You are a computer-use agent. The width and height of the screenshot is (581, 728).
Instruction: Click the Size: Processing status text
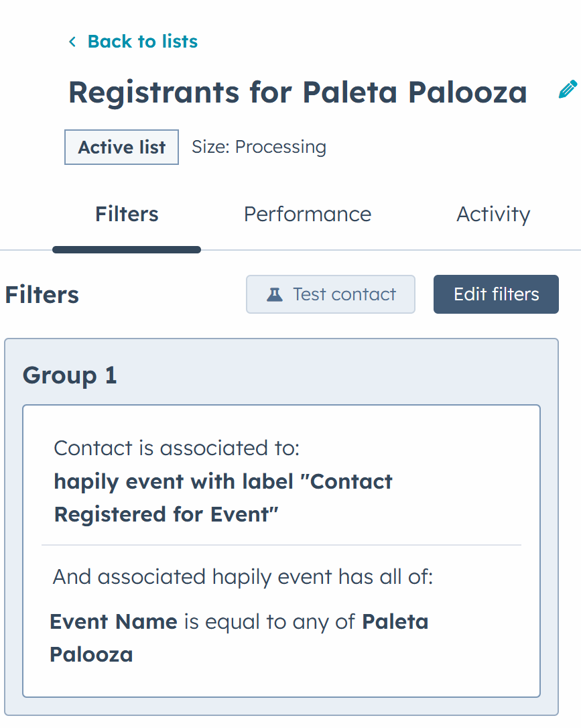pyautogui.click(x=259, y=147)
